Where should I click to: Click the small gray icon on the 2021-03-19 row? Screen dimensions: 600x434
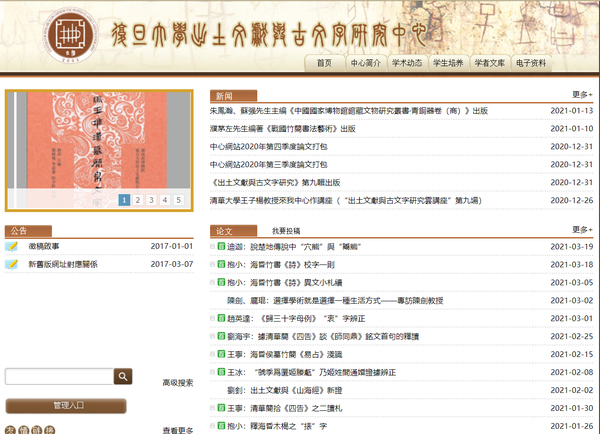point(212,246)
